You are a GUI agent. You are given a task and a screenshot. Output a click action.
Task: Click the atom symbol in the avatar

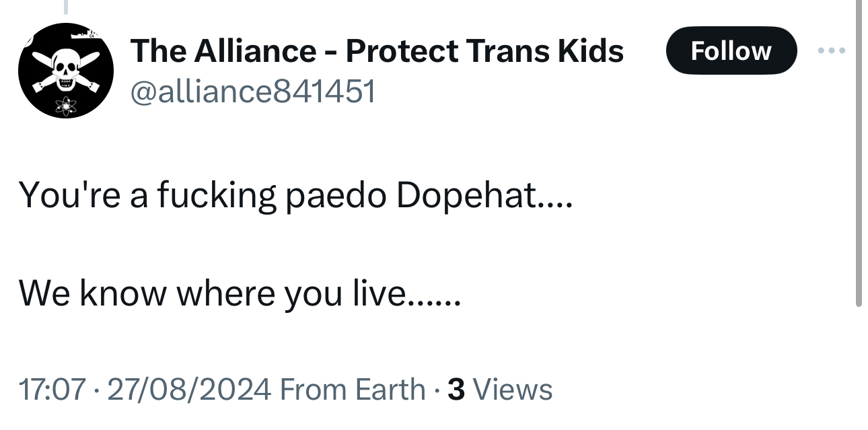(x=65, y=104)
